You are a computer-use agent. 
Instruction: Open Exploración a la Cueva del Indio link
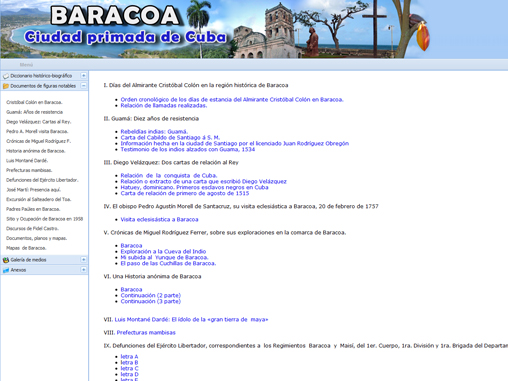pos(163,251)
